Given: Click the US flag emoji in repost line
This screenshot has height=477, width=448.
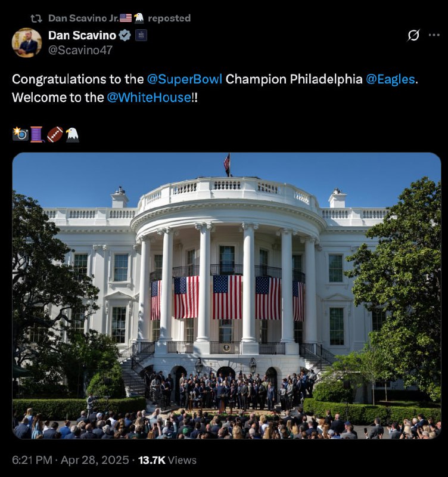Looking at the screenshot, I should click(x=126, y=18).
